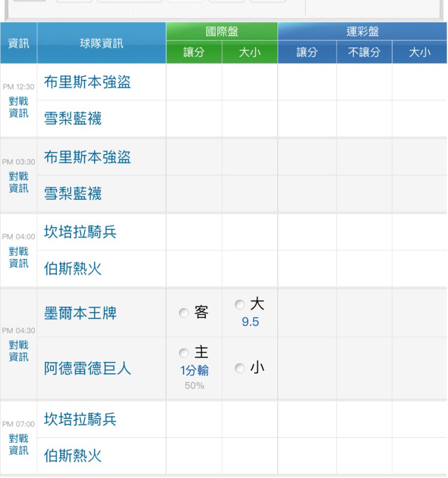
Task: Click the 國際盤 header tab
Action: [222, 32]
